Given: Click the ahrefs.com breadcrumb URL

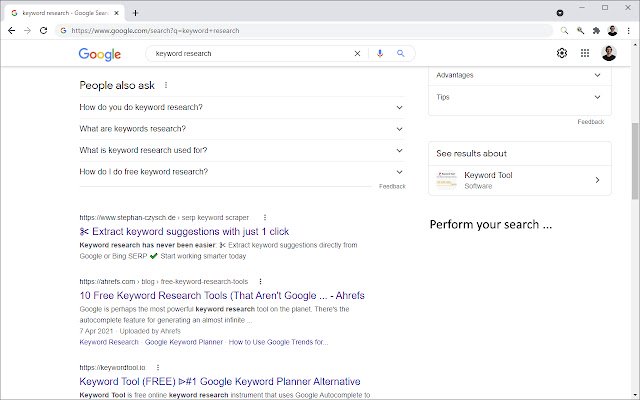Looking at the screenshot, I should click(163, 282).
